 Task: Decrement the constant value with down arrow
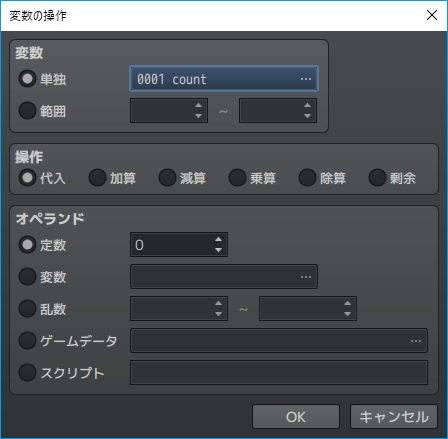pyautogui.click(x=219, y=250)
